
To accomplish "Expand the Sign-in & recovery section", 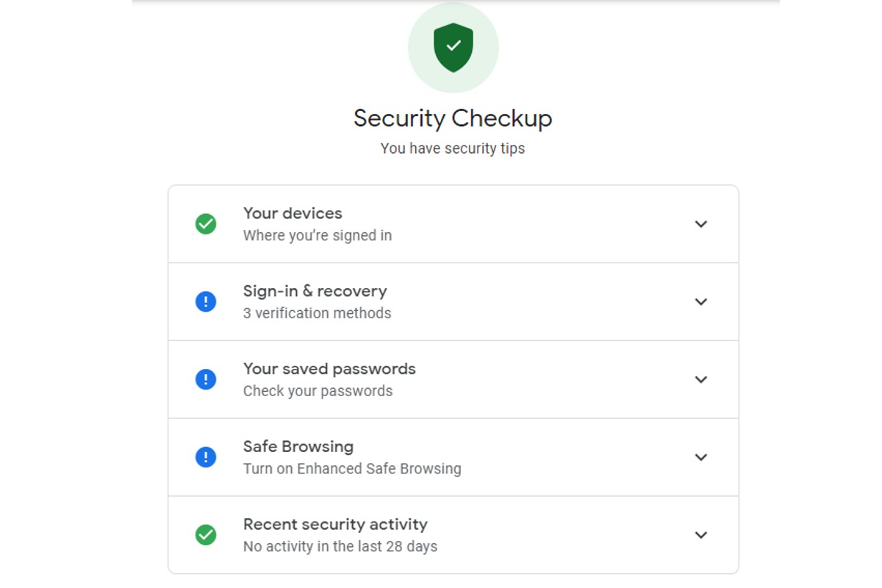I will (x=701, y=301).
